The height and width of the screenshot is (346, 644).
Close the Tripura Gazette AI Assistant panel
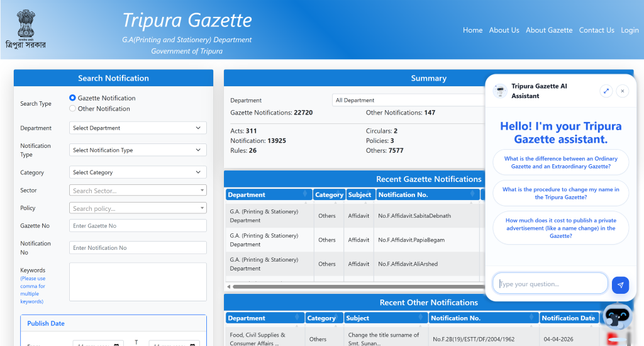coord(623,91)
